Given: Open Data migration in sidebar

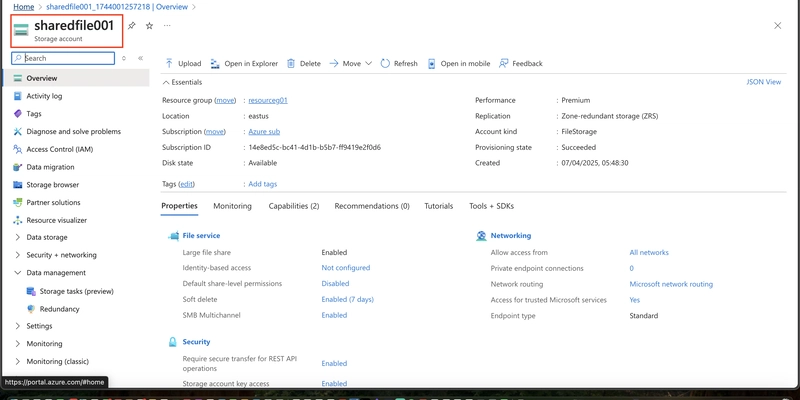Looking at the screenshot, I should click(50, 167).
